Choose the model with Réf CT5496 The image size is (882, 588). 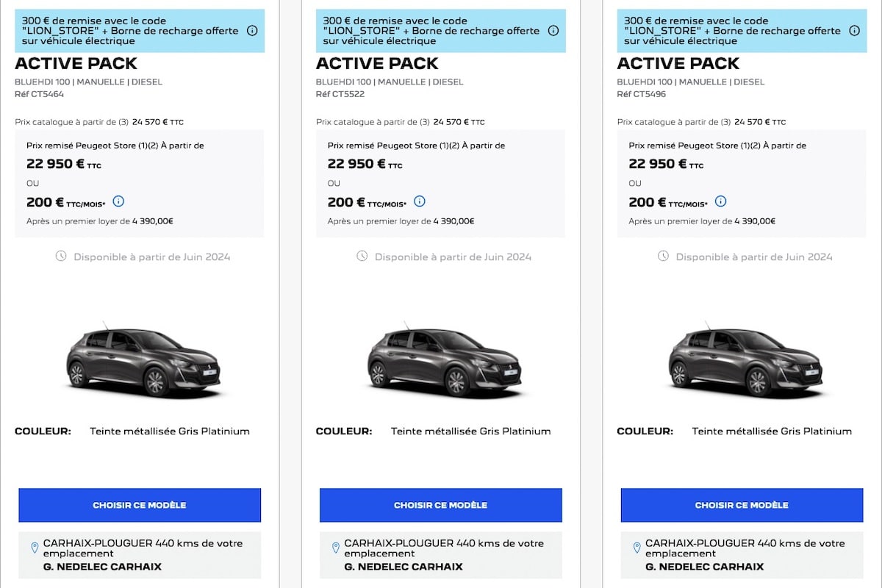tap(742, 505)
